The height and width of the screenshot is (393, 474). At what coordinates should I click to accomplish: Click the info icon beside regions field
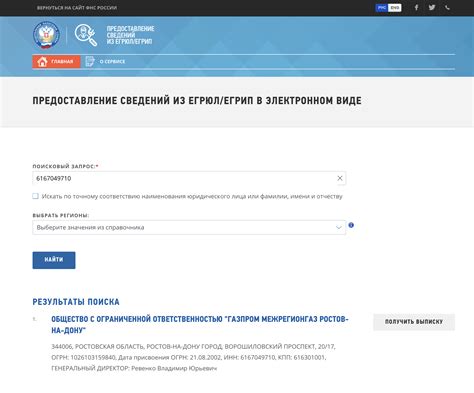tap(351, 225)
